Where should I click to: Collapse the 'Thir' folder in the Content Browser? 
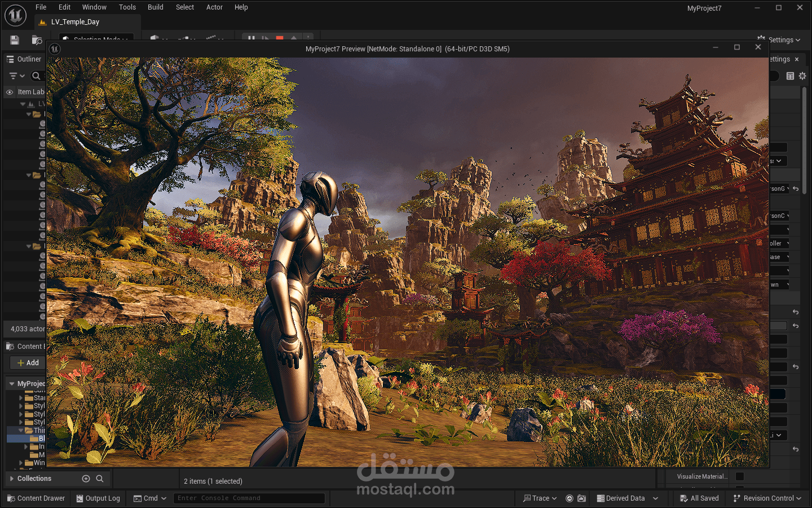21,430
